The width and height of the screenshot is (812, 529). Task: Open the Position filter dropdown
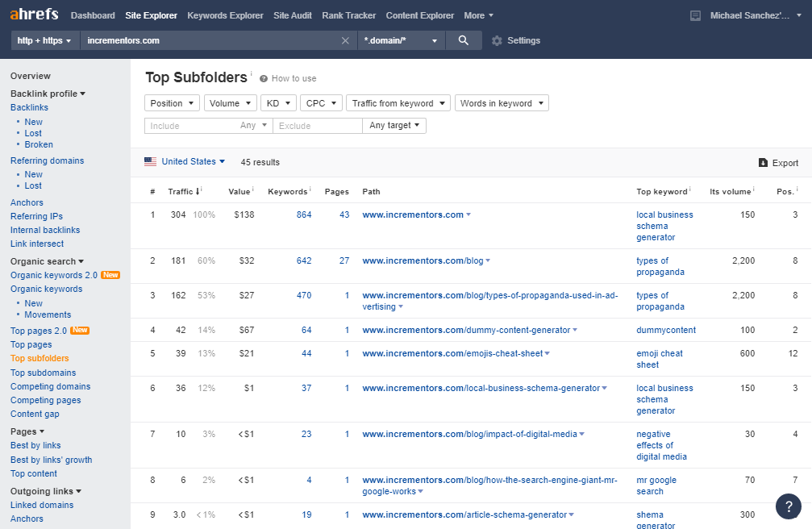[172, 103]
